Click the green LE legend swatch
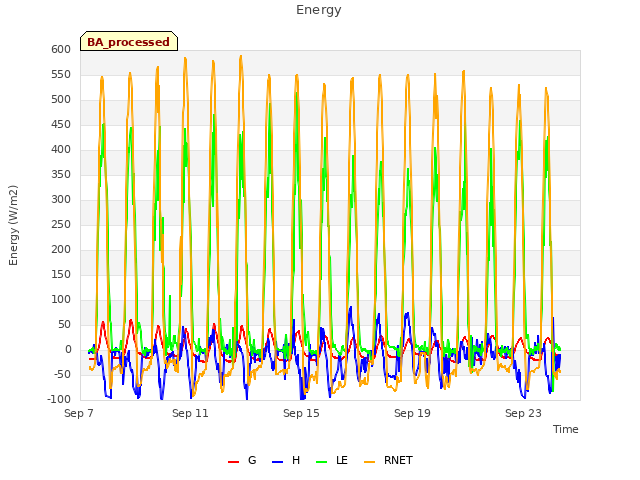Screen dimensions: 640x480 [322, 461]
